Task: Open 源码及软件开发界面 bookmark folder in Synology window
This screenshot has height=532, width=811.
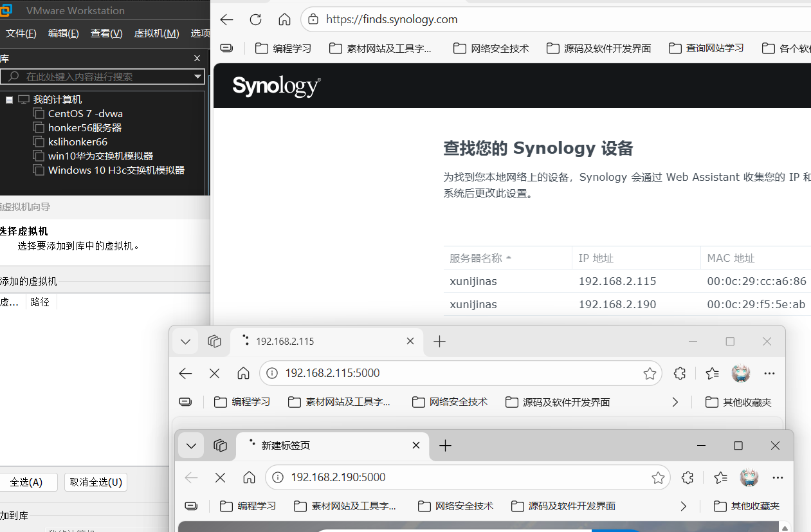Action: point(598,48)
